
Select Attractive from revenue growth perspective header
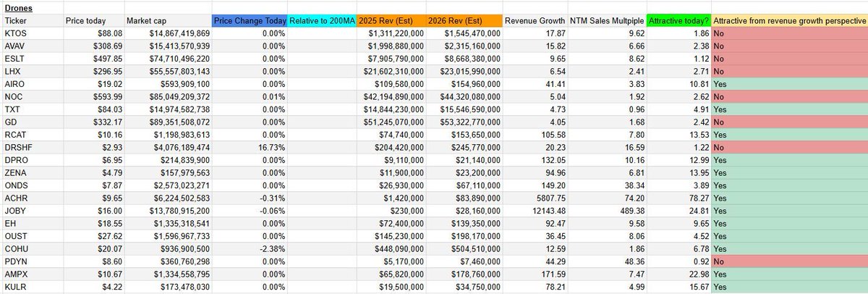click(x=789, y=21)
